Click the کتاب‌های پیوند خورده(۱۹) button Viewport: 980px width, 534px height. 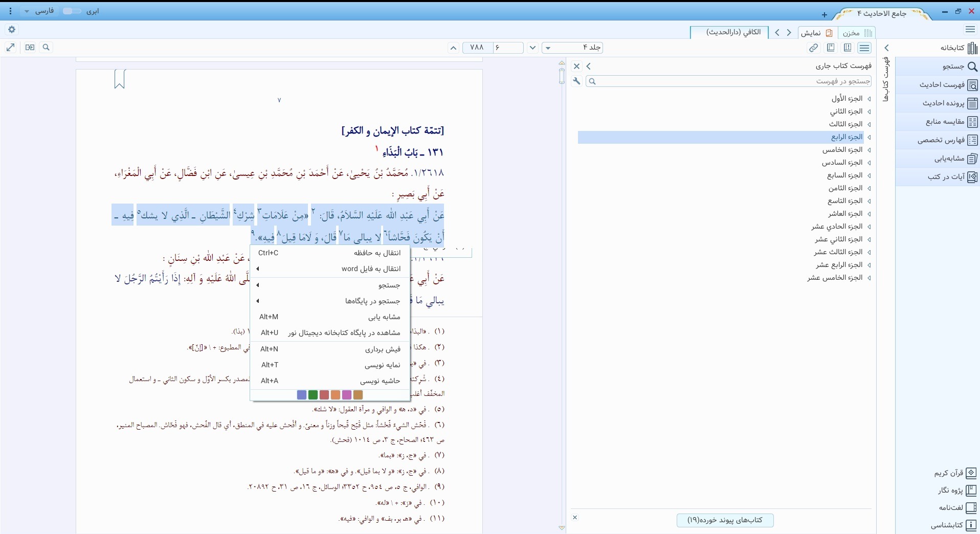(x=725, y=520)
